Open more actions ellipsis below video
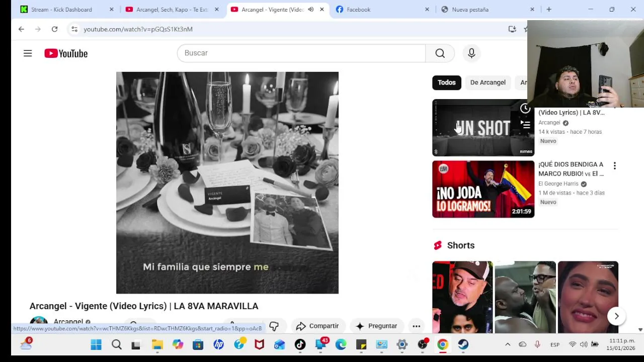 pos(416,326)
